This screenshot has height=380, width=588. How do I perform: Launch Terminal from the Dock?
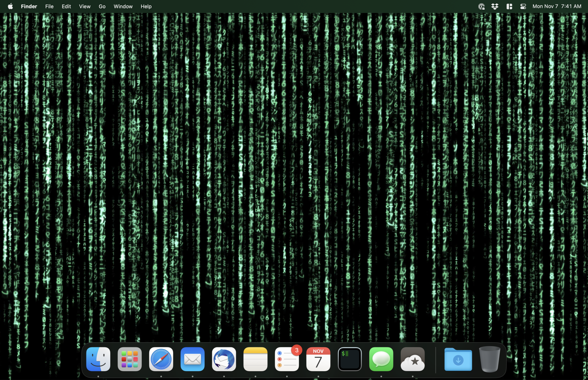pyautogui.click(x=350, y=359)
